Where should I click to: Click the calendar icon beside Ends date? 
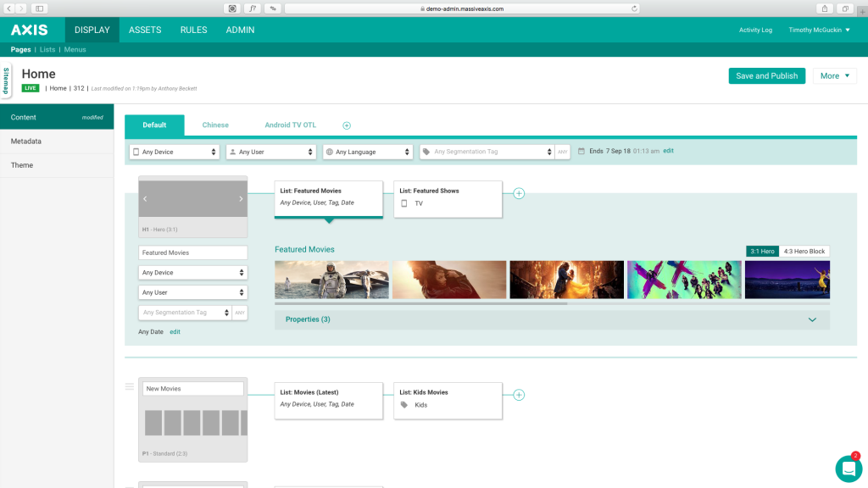pos(581,152)
